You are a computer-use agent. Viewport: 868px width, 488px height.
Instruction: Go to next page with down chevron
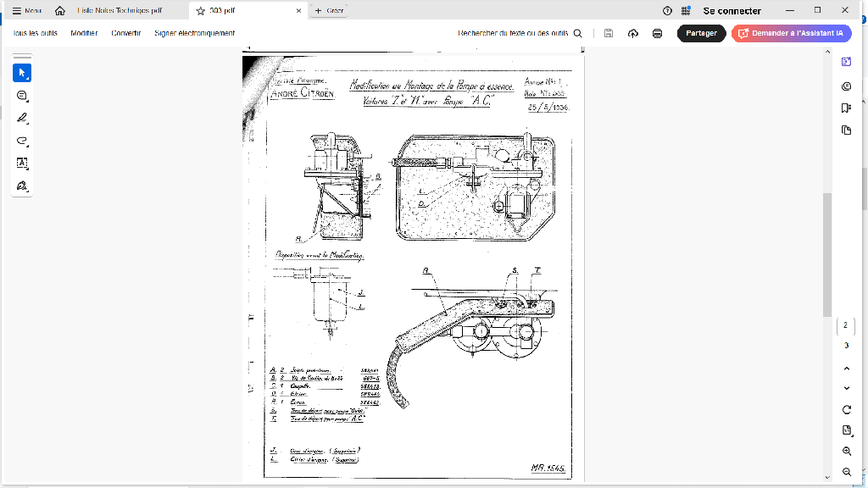click(847, 388)
